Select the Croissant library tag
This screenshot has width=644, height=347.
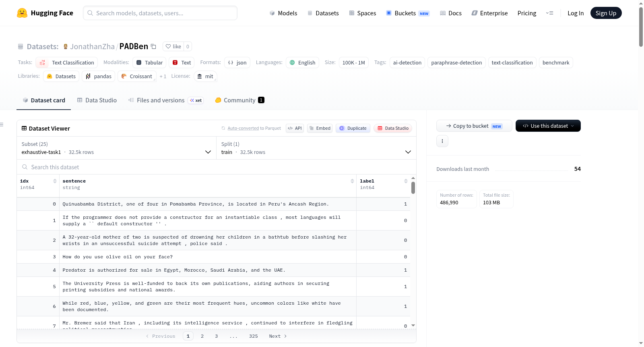pos(137,76)
